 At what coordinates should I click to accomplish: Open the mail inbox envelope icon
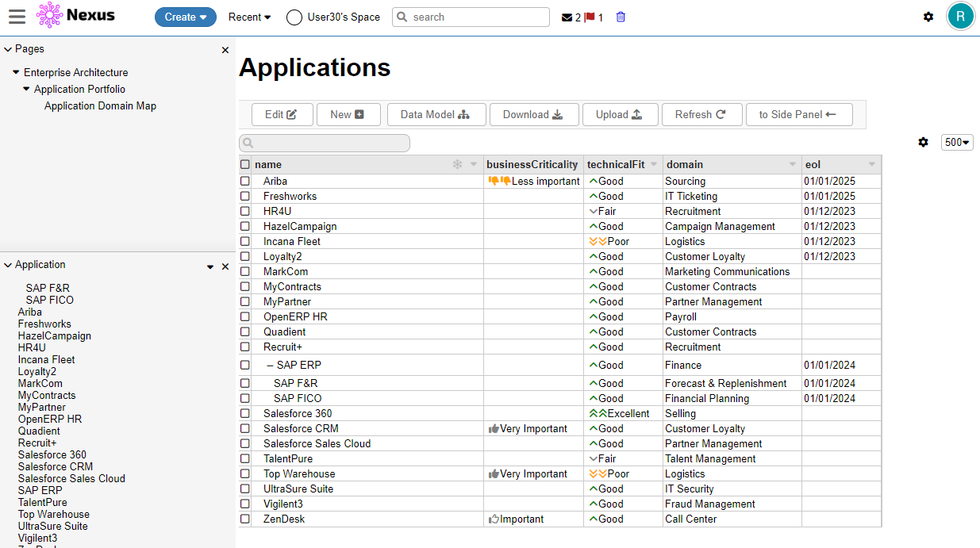pos(567,17)
